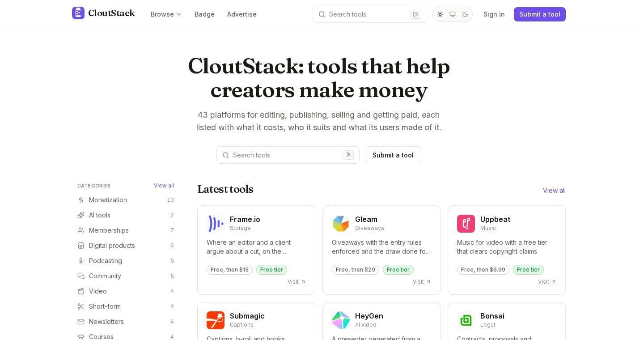Viewport: 644px width, 340px height.
Task: Click Sign in link
Action: [x=494, y=14]
